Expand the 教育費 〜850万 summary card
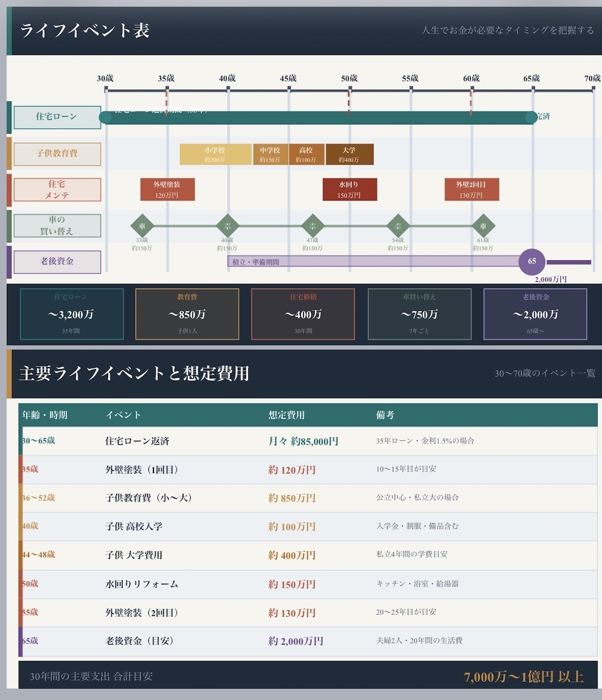This screenshot has width=602, height=700. 187,314
